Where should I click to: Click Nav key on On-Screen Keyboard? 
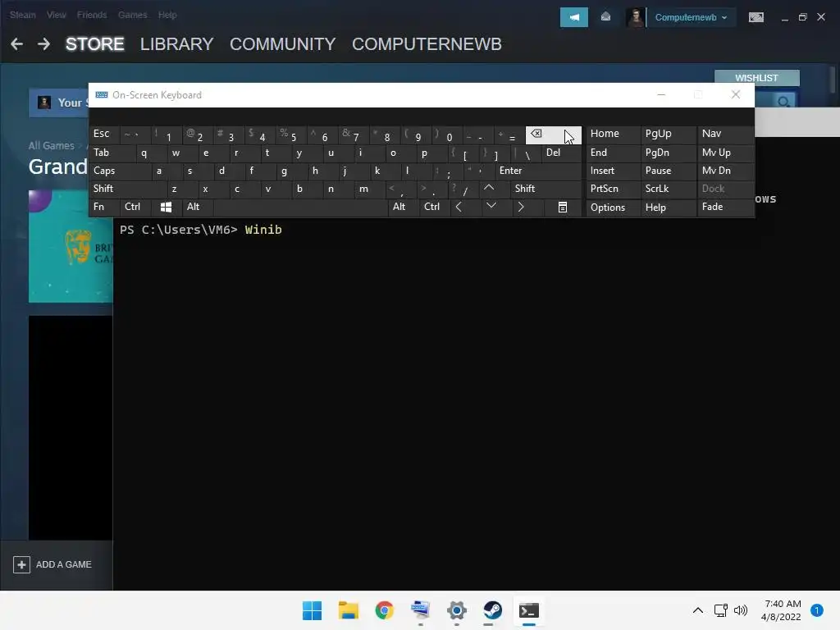point(726,134)
